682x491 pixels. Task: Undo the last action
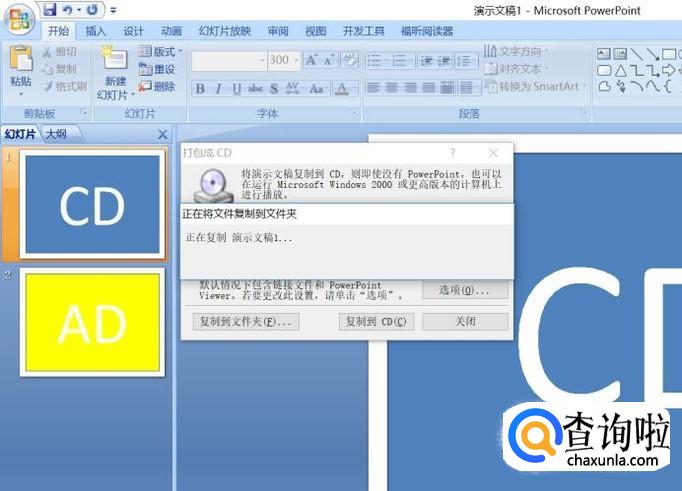pyautogui.click(x=67, y=9)
